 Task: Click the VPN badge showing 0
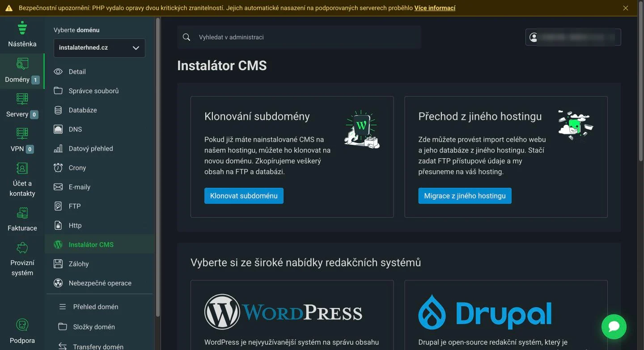coord(30,149)
